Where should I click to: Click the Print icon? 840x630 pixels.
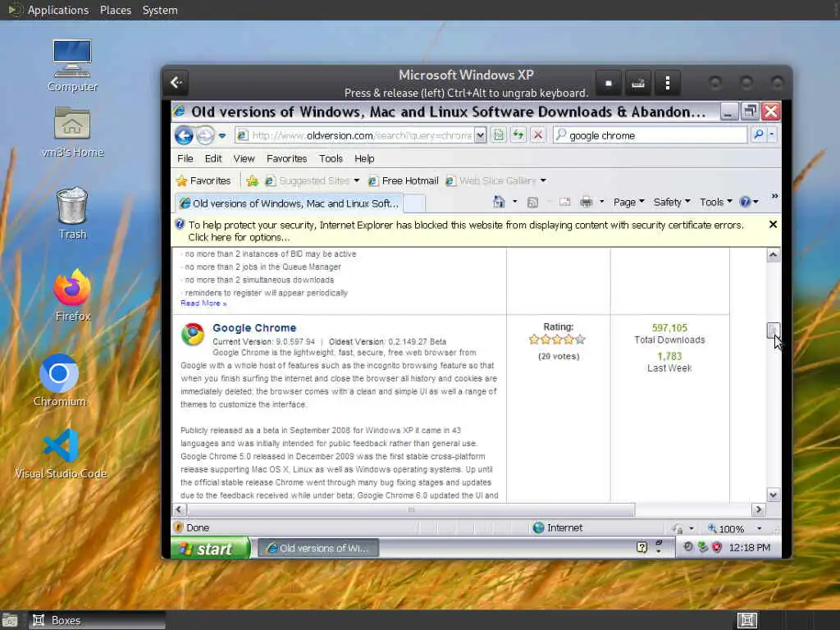point(587,202)
